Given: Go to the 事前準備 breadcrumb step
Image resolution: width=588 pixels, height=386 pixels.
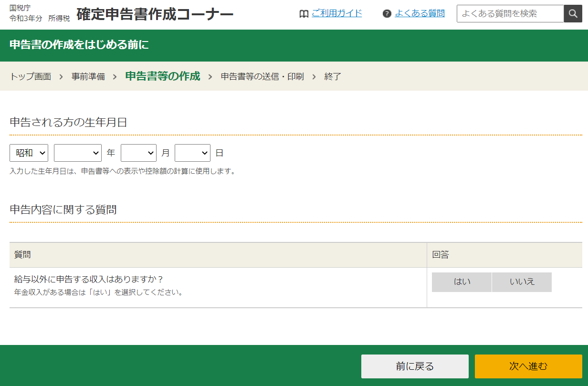Looking at the screenshot, I should [x=88, y=76].
